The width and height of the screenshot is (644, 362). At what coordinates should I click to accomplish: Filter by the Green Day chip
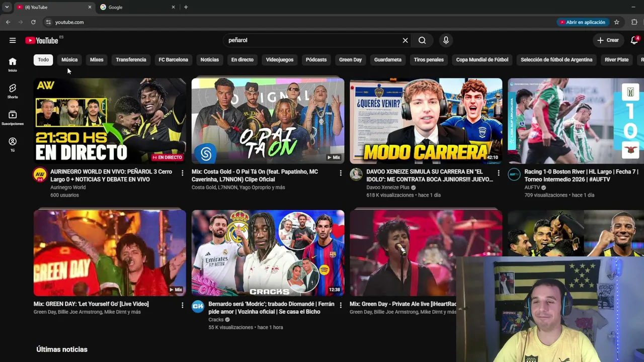pos(351,60)
